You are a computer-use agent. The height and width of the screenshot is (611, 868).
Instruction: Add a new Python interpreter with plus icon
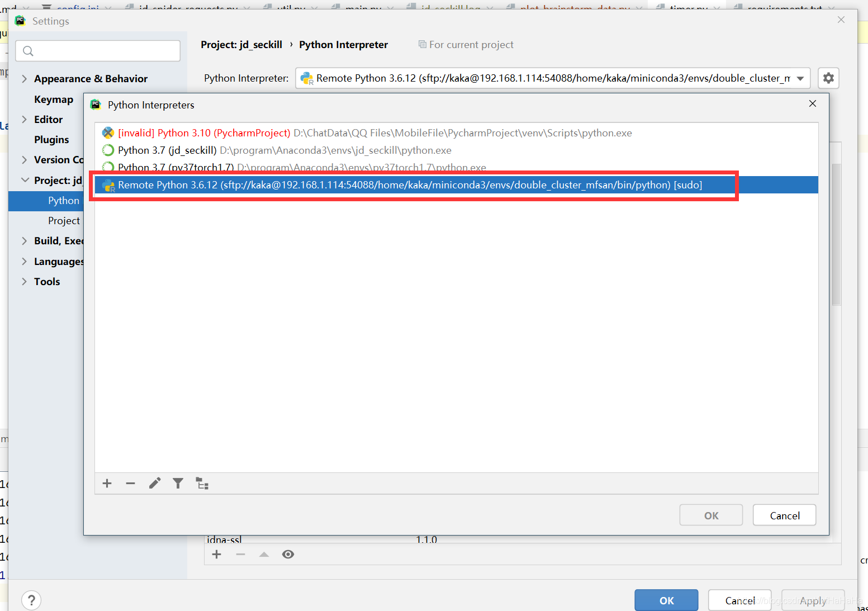coord(107,484)
